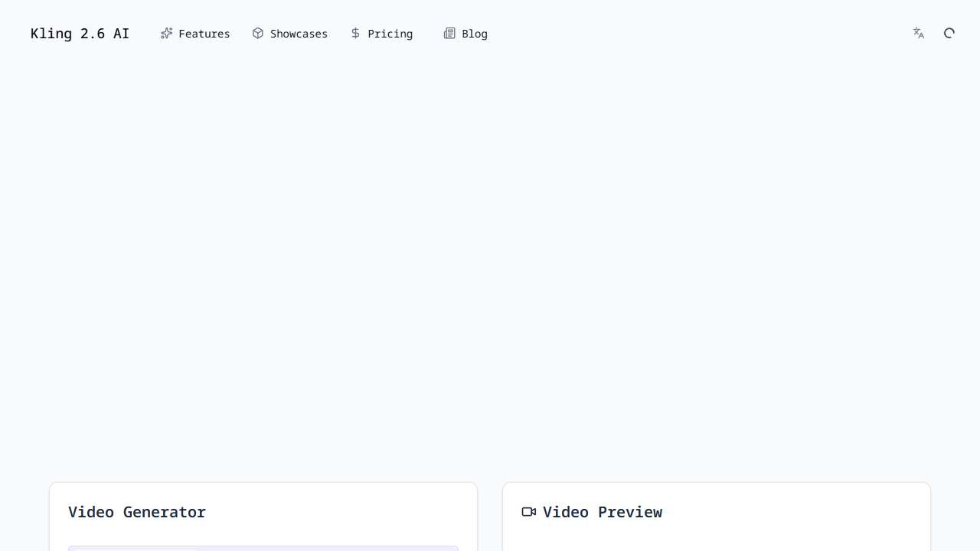
Task: Click the empty navbar space between Blog and translate icon
Action: [689, 34]
